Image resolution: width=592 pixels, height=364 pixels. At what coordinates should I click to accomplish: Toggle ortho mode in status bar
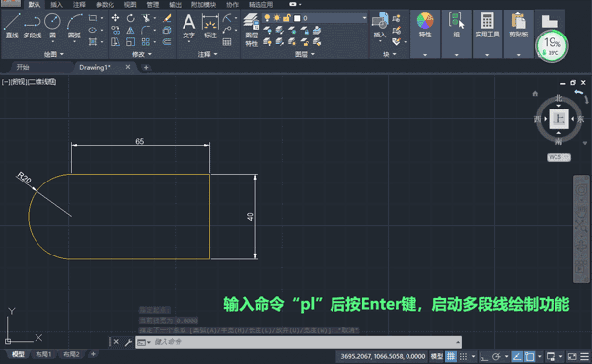coord(483,356)
